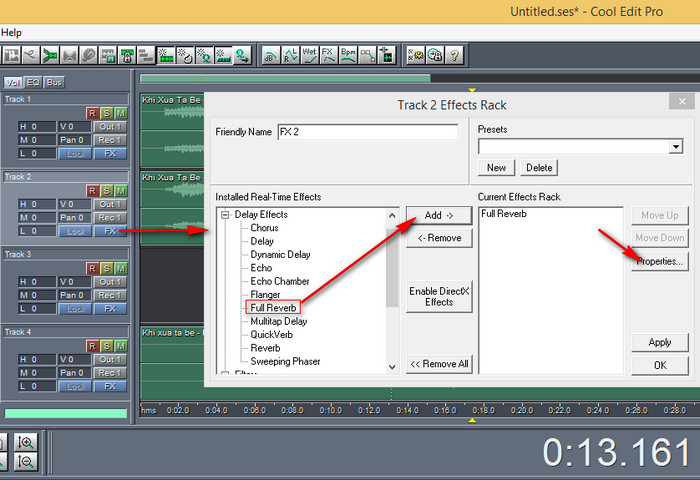Image resolution: width=700 pixels, height=480 pixels.
Task: Click OK in the Effects Rack
Action: pos(660,365)
